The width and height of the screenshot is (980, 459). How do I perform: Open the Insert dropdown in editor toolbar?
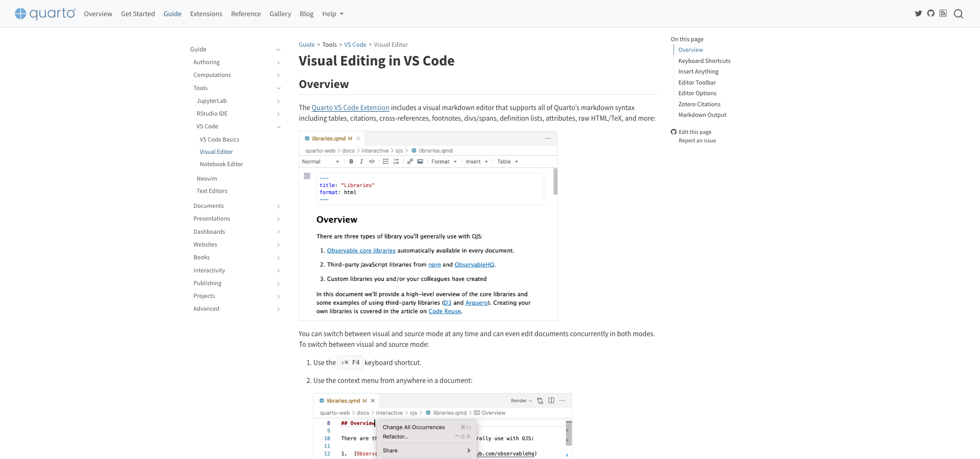(477, 161)
